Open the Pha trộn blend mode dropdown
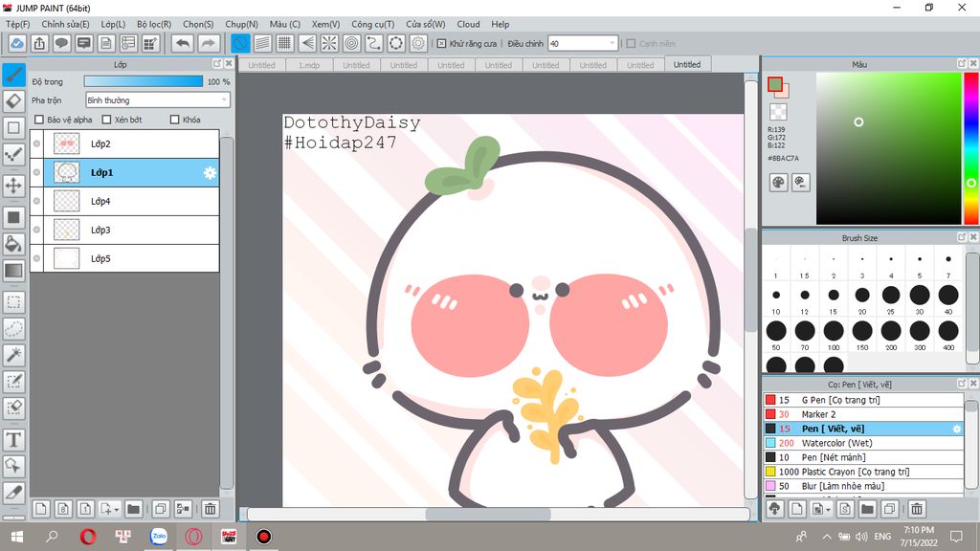980x551 pixels. point(158,99)
